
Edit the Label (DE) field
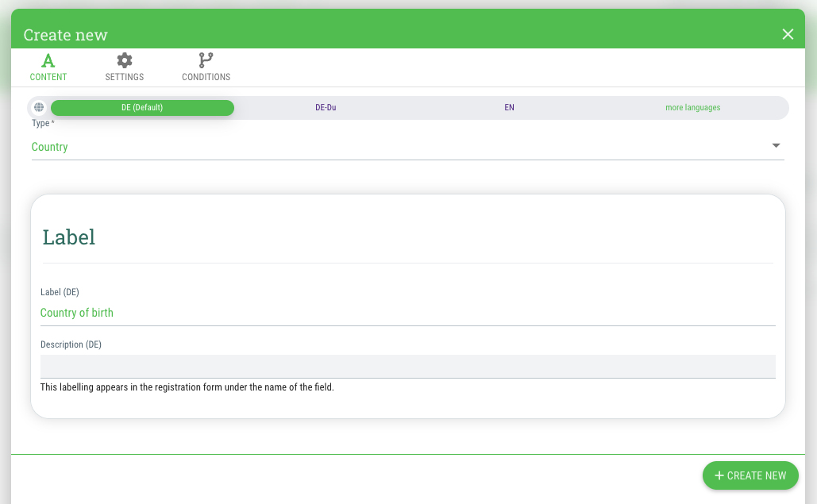pyautogui.click(x=407, y=313)
